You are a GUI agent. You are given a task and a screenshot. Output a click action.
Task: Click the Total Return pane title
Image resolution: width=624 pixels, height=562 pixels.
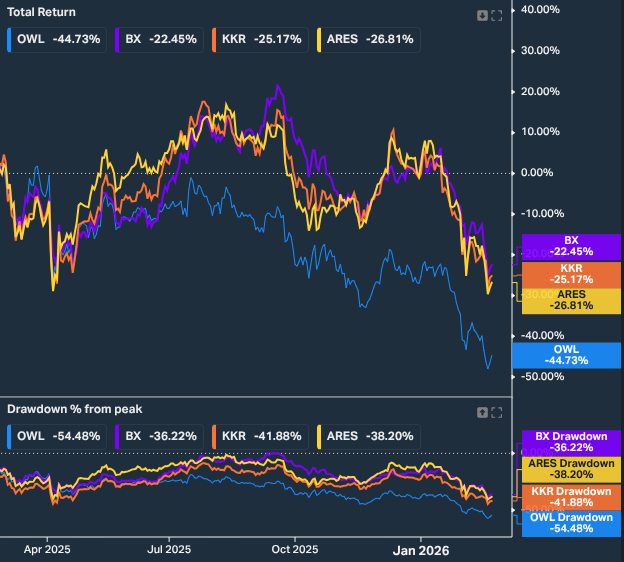coord(42,12)
